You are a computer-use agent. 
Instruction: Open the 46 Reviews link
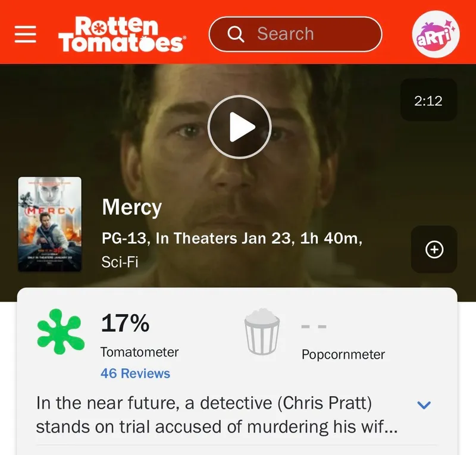click(136, 374)
